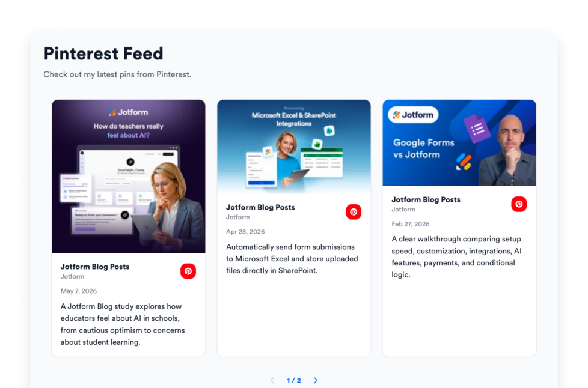The width and height of the screenshot is (588, 388).
Task: Click Jotform author under Feb 27 card title
Action: coord(403,210)
